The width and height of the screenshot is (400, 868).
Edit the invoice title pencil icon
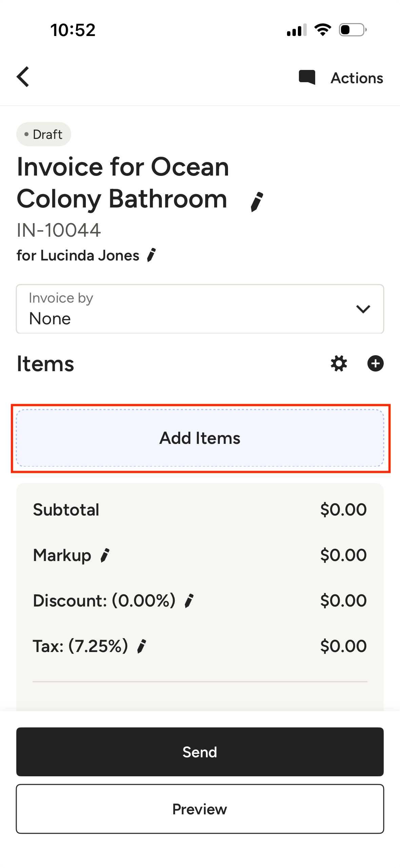point(257,202)
